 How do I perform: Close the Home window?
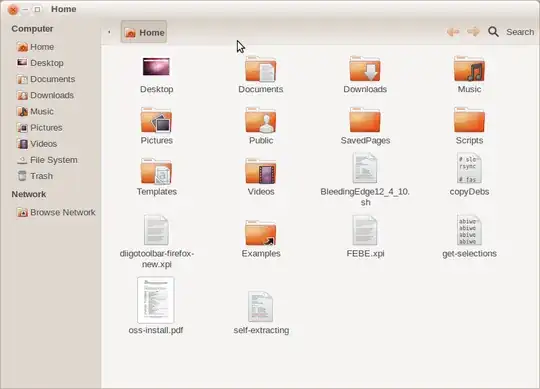(x=13, y=9)
